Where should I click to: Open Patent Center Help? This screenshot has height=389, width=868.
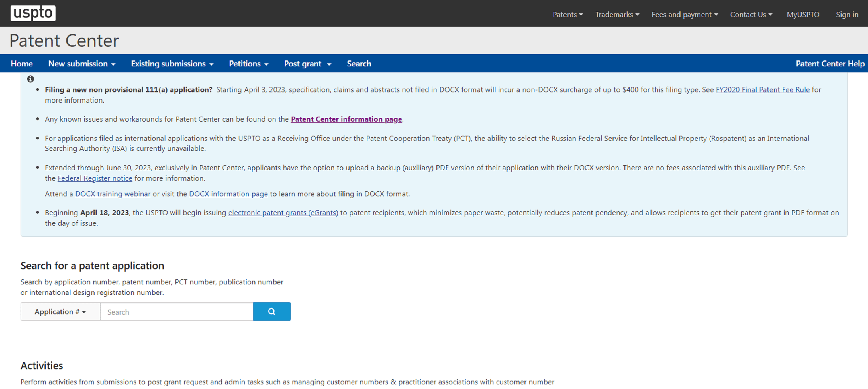830,63
